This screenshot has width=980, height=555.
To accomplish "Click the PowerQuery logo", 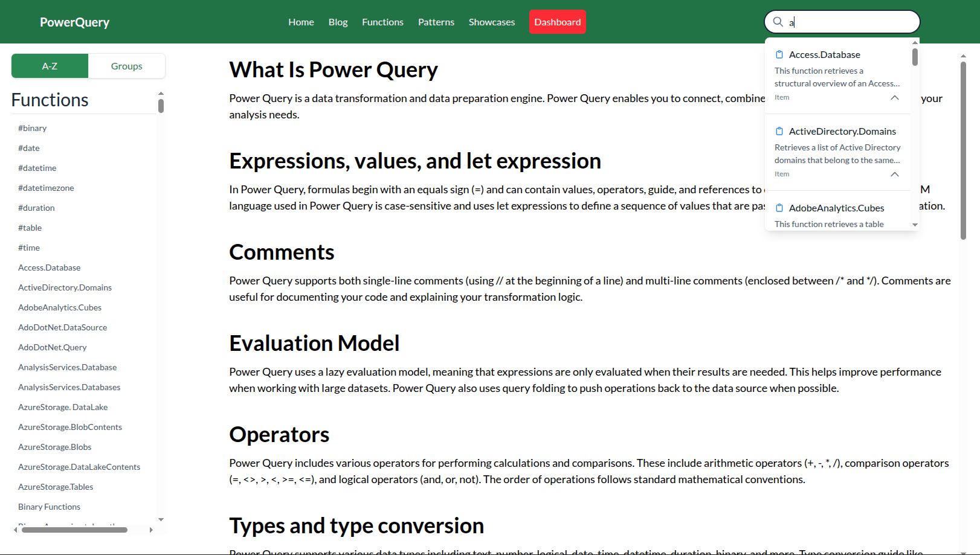I will pyautogui.click(x=74, y=22).
